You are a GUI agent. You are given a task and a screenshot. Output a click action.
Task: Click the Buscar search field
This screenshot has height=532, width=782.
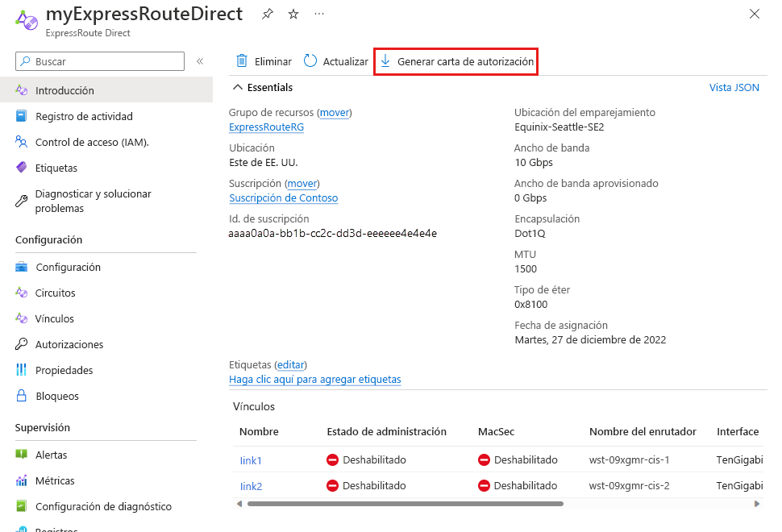[x=100, y=61]
